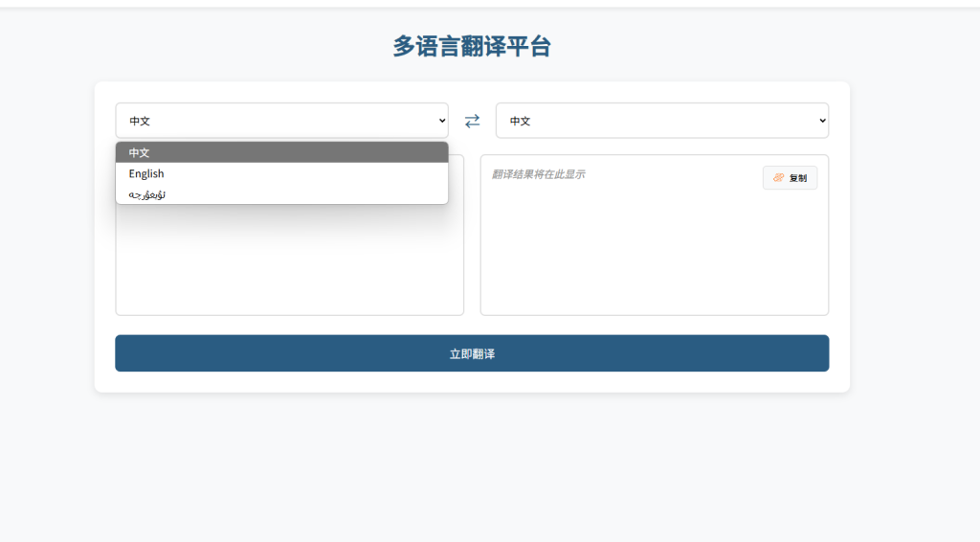Open the source language dropdown
Viewport: 980px width, 542px height.
point(282,121)
